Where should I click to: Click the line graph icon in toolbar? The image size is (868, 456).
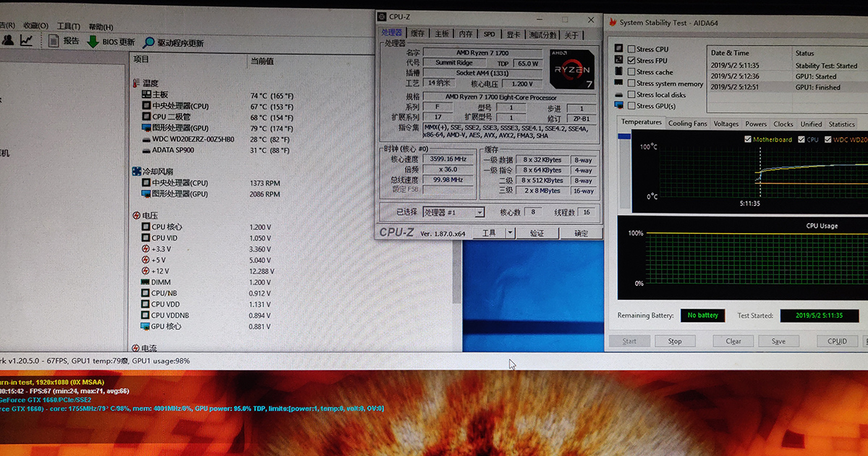tap(26, 41)
